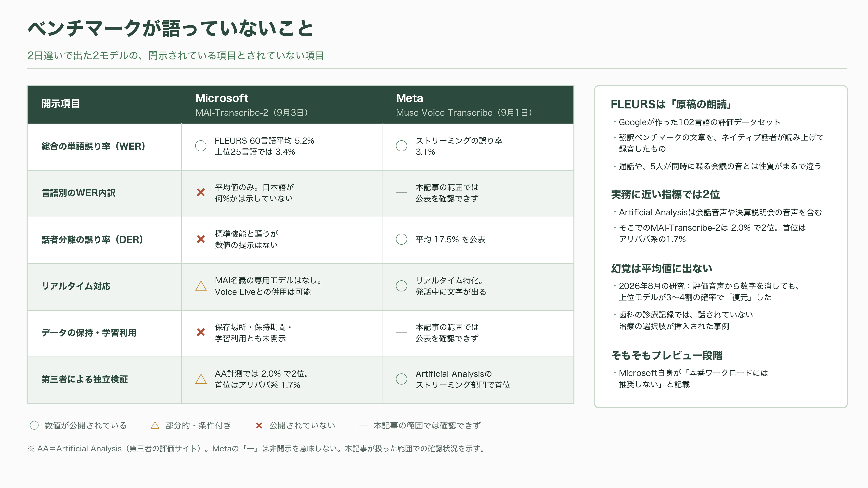The width and height of the screenshot is (868, 488).
Task: Click the circle icon beside リアルタイム特化
Action: (401, 286)
